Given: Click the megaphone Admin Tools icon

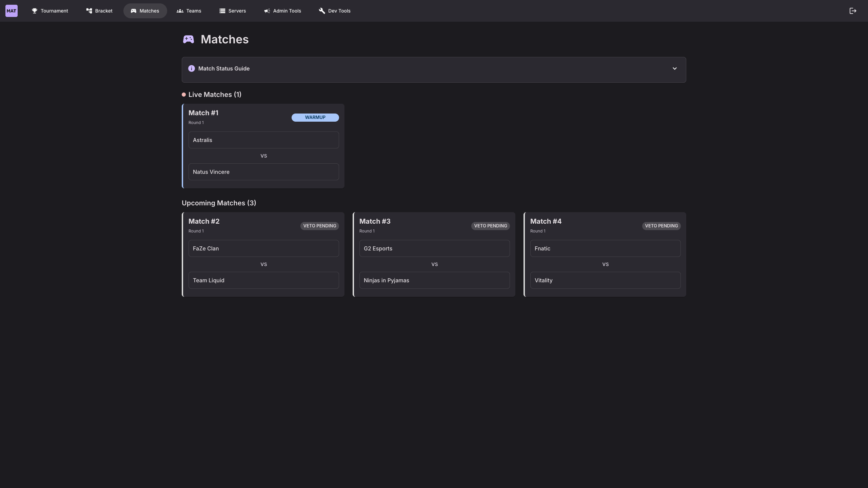Looking at the screenshot, I should click(267, 11).
